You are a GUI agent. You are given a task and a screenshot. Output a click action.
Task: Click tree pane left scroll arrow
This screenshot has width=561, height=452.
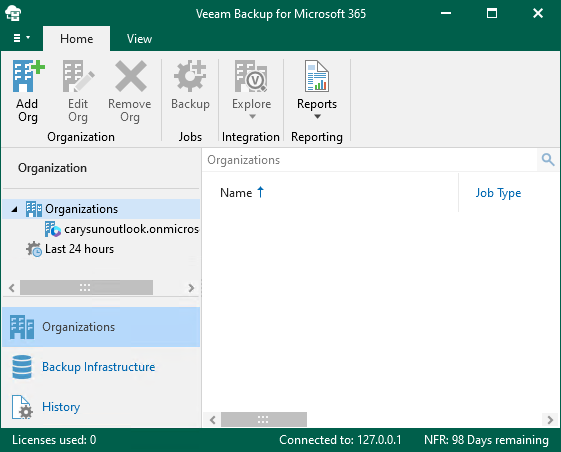12,288
